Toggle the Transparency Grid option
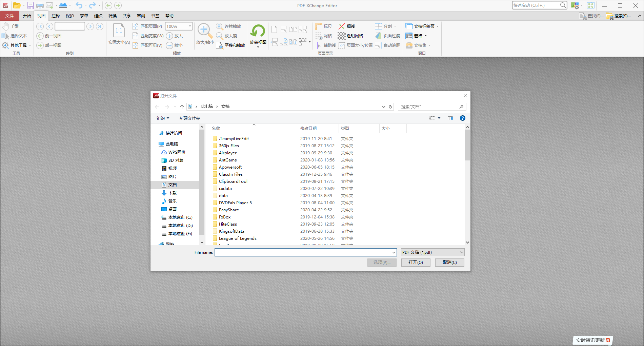 350,36
